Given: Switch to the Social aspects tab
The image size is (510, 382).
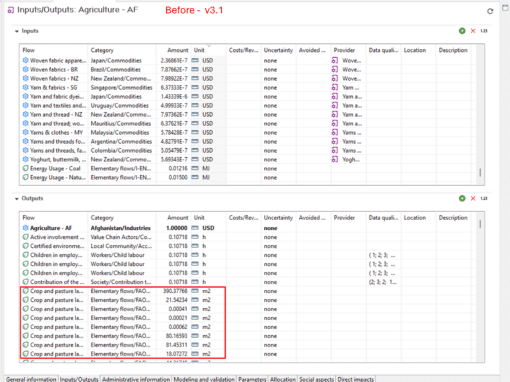Looking at the screenshot, I should (317, 379).
